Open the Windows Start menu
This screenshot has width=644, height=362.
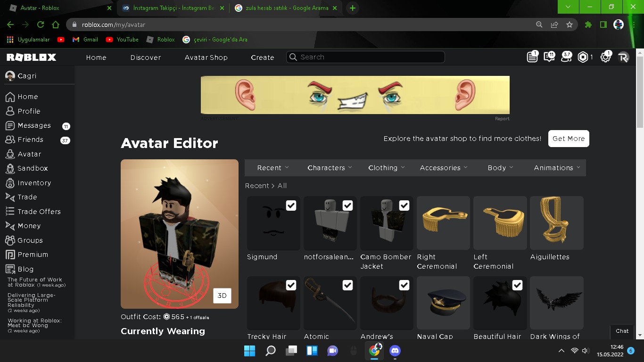point(249,351)
